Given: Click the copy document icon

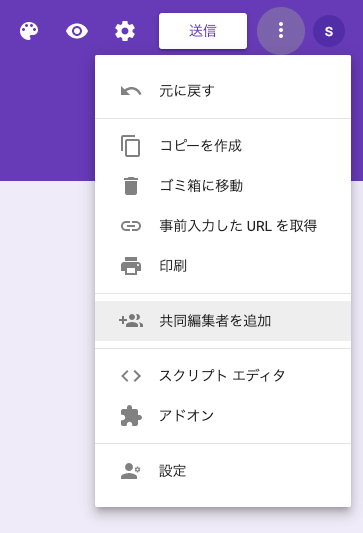Looking at the screenshot, I should point(131,146).
